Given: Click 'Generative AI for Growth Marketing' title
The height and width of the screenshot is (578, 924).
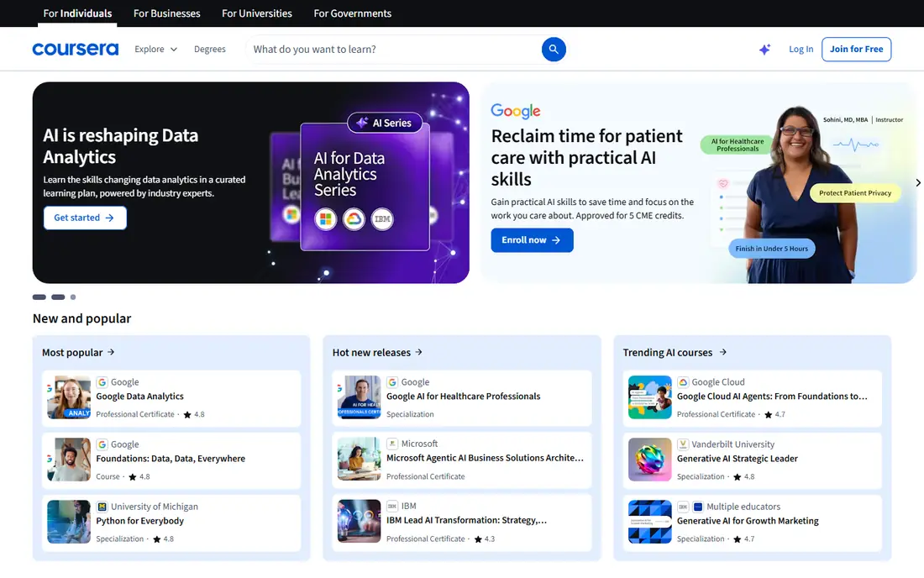Looking at the screenshot, I should [x=748, y=521].
